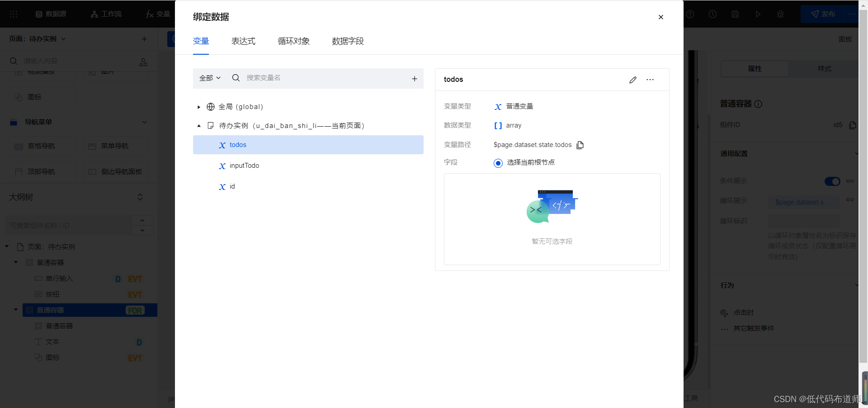
Task: Open 变量 in the top bar
Action: (x=158, y=14)
